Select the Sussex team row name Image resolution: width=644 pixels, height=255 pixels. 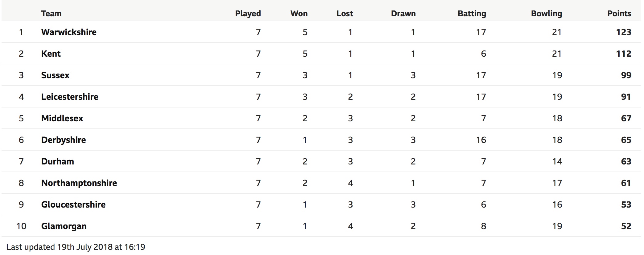(x=55, y=75)
